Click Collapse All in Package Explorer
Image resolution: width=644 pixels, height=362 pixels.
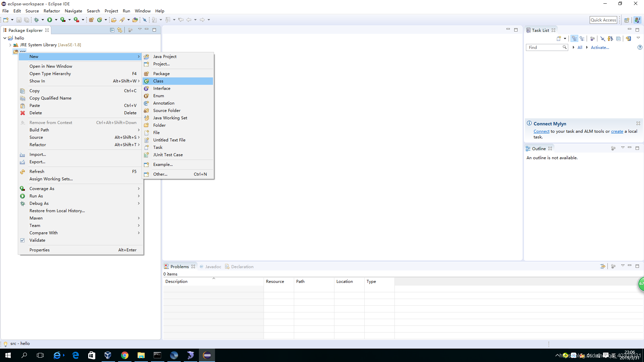coord(112,30)
